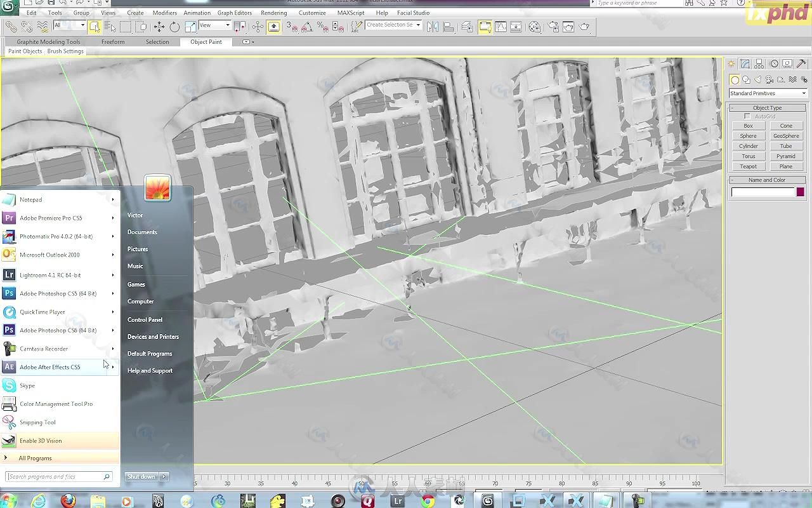Toggle the 3D Snaps button

291,27
